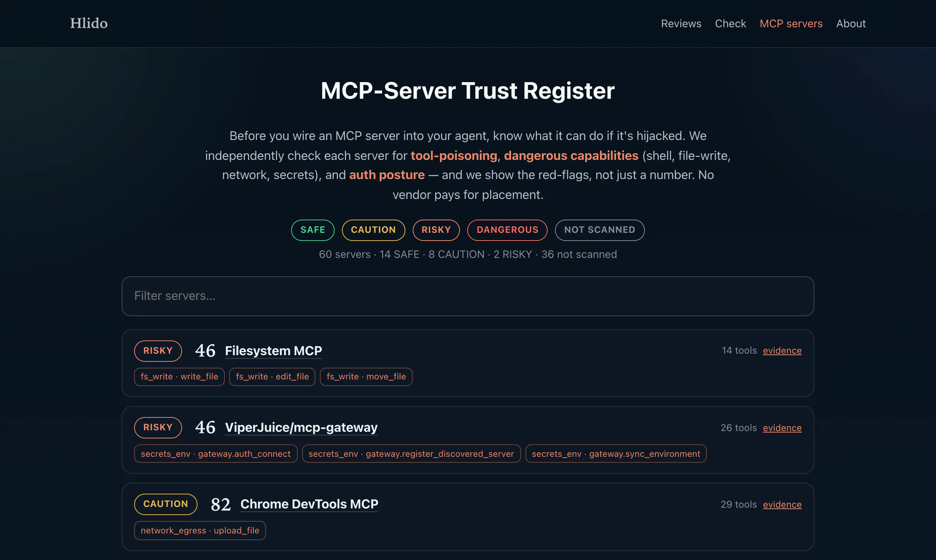Click the highlighted "dangerous capabilities" text

coord(571,155)
